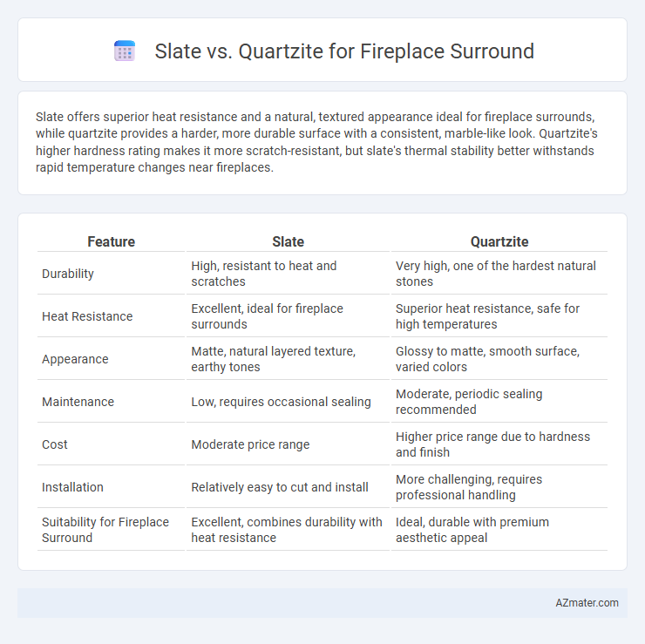Select the Heat Resistance row label

[x=87, y=316]
